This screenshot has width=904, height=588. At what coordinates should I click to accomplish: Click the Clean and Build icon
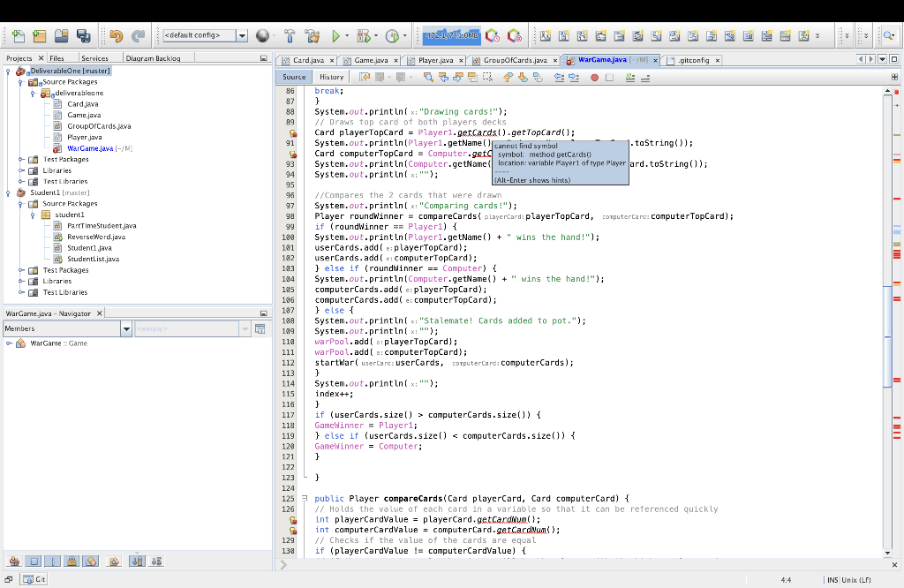pyautogui.click(x=312, y=36)
